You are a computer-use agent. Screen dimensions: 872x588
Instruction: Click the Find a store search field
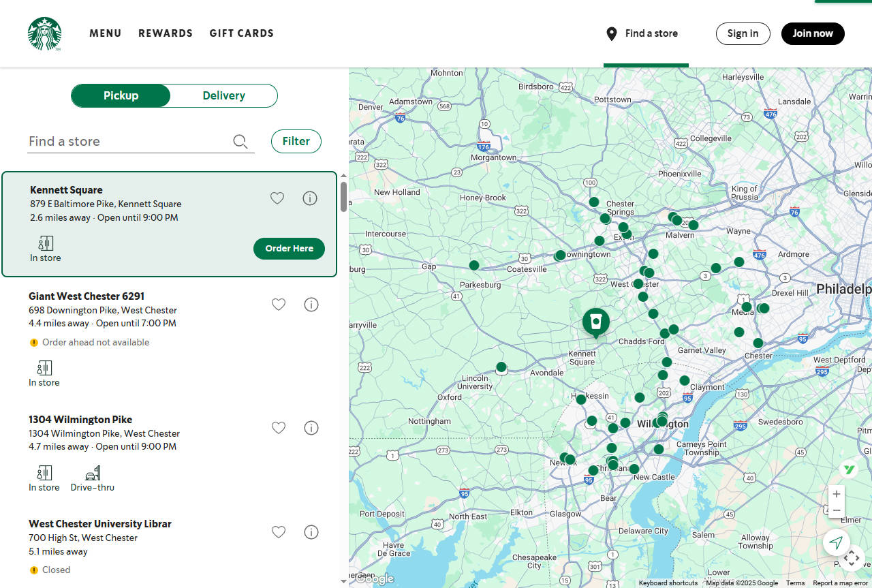coord(128,141)
